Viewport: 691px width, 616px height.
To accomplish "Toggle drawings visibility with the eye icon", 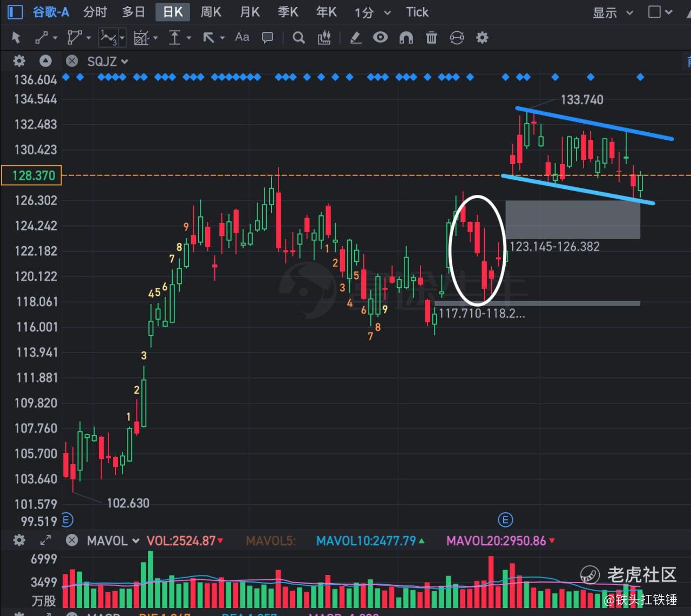I will tap(381, 37).
